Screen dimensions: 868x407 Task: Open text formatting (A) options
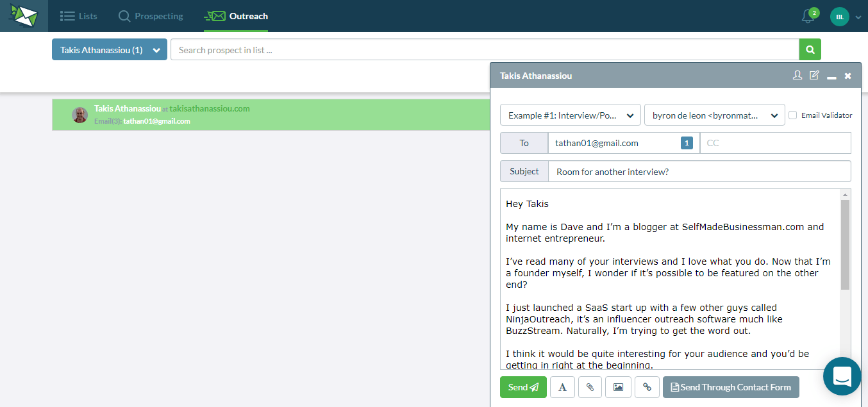[x=562, y=387]
